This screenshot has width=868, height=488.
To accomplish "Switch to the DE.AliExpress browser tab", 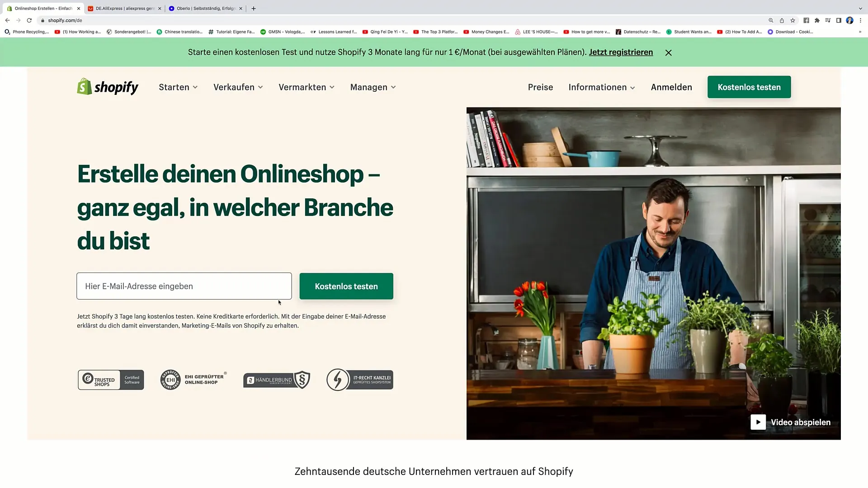I will pyautogui.click(x=125, y=8).
